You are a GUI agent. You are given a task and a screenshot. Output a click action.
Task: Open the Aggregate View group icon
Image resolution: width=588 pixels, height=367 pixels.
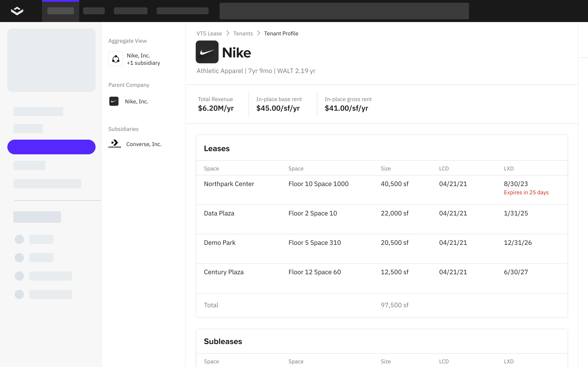(116, 59)
